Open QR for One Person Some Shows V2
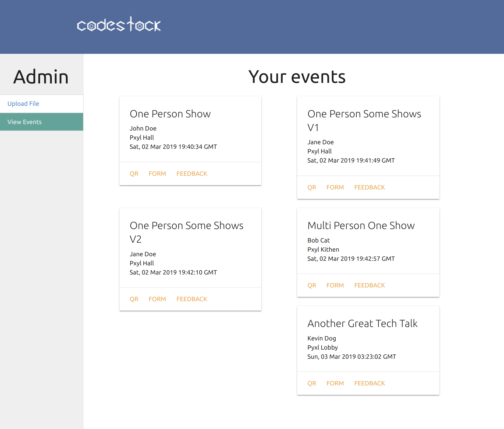This screenshot has width=504, height=429. point(134,299)
